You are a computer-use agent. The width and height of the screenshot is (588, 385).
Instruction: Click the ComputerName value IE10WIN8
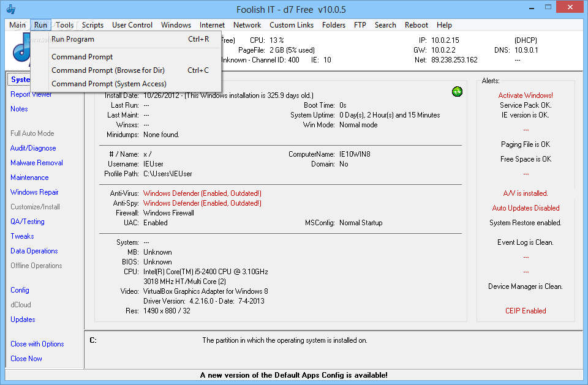pos(355,154)
